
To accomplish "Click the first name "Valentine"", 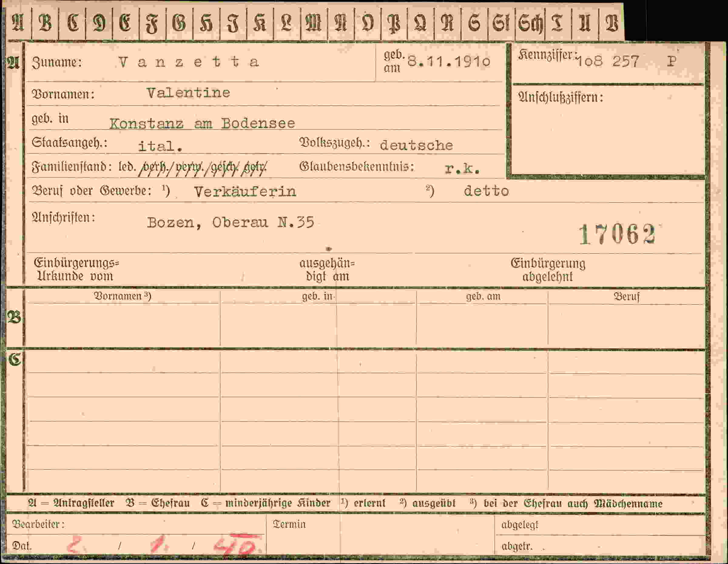I will (188, 93).
